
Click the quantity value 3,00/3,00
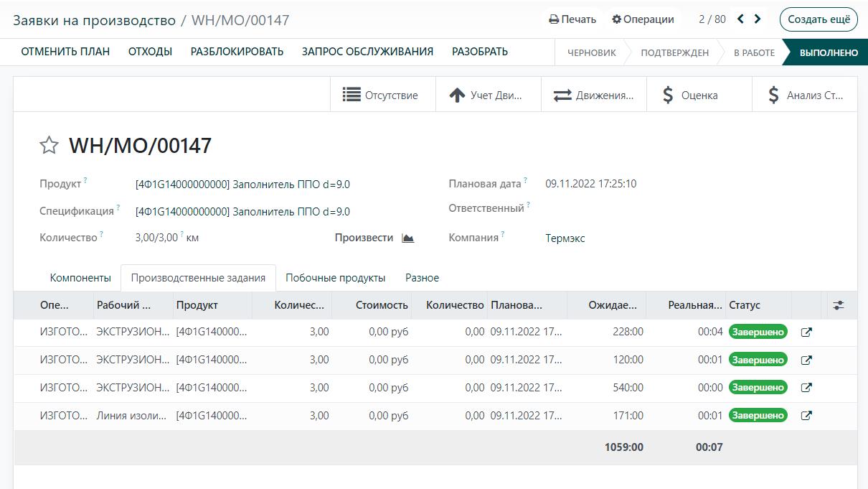(x=156, y=238)
